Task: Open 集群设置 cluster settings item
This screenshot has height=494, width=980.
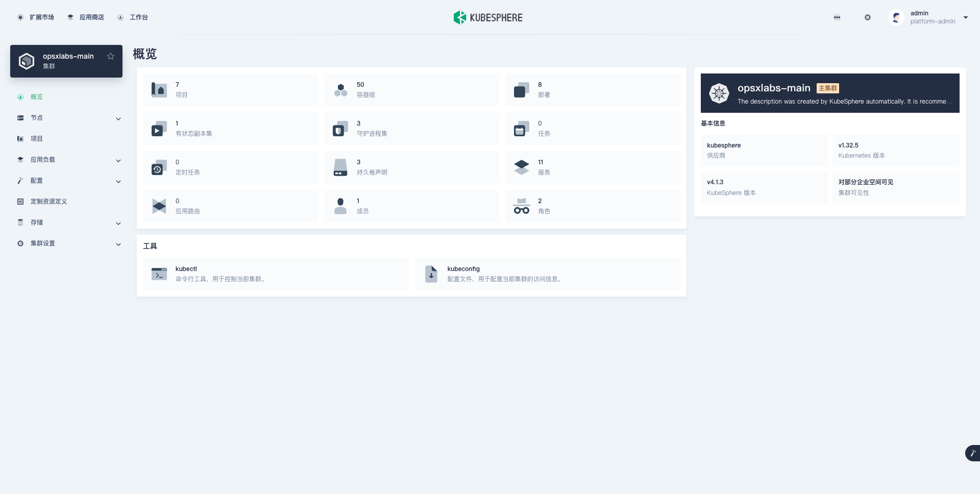Action: [x=43, y=243]
